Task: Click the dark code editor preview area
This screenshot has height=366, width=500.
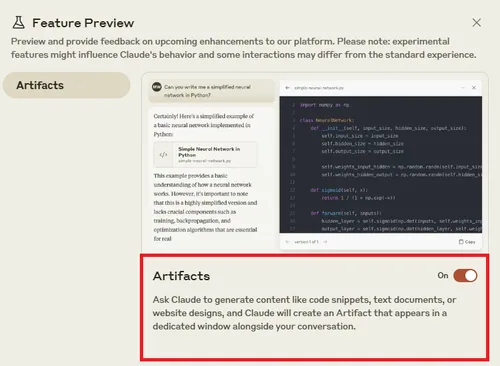Action: (381, 165)
